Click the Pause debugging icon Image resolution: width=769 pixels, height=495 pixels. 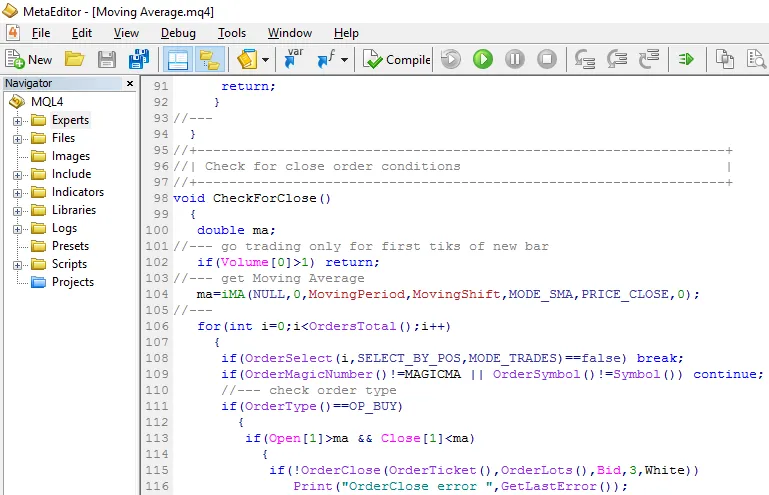point(514,59)
